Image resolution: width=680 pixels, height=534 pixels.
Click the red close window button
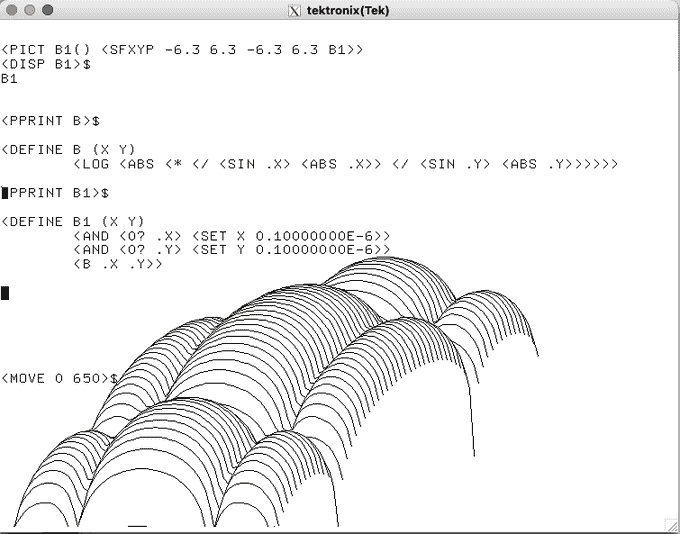[x=12, y=11]
